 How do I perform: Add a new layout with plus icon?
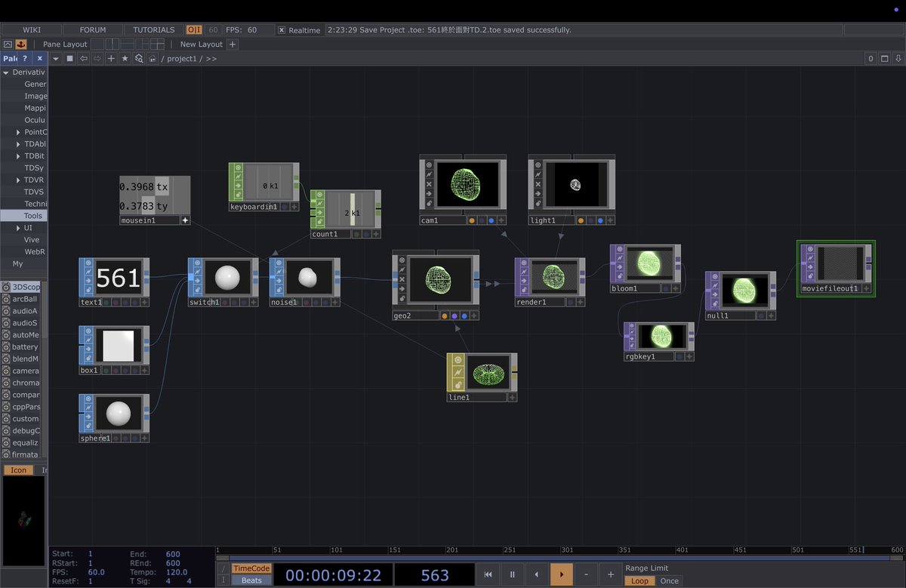tap(232, 44)
